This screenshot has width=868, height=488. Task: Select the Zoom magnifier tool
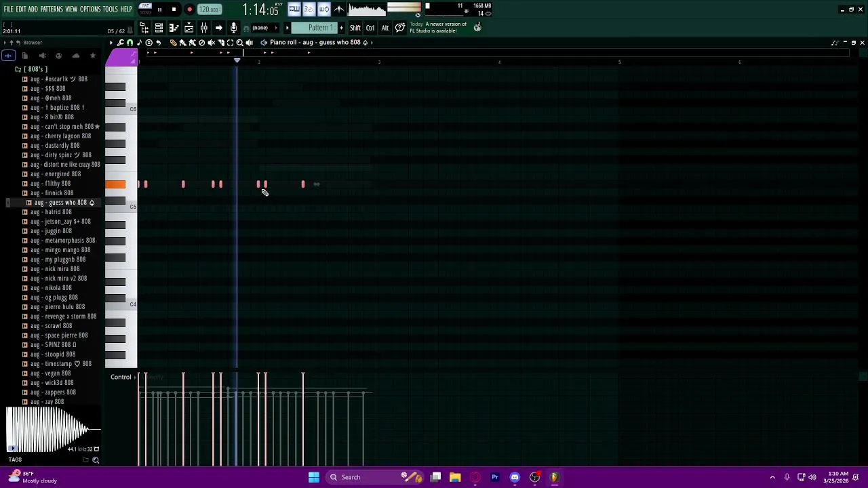[239, 42]
